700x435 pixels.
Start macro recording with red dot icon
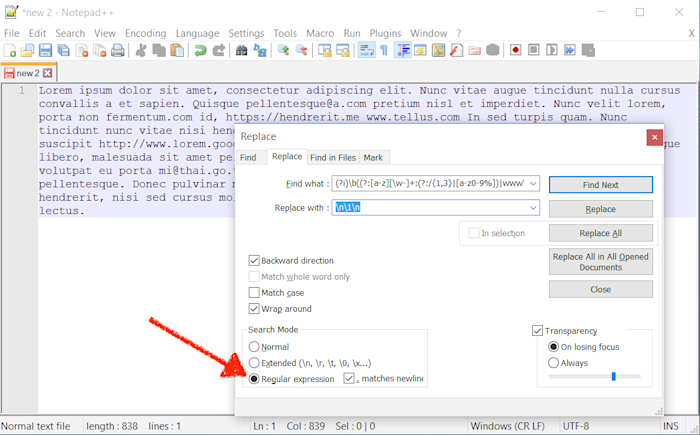(516, 50)
